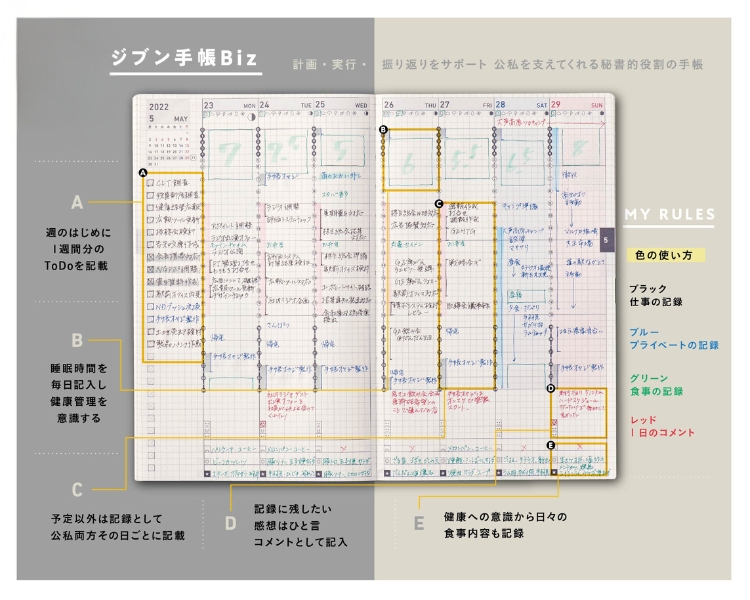Click the 睡眠時間を毎日記入し description text
This screenshot has width=750, height=600.
(78, 393)
